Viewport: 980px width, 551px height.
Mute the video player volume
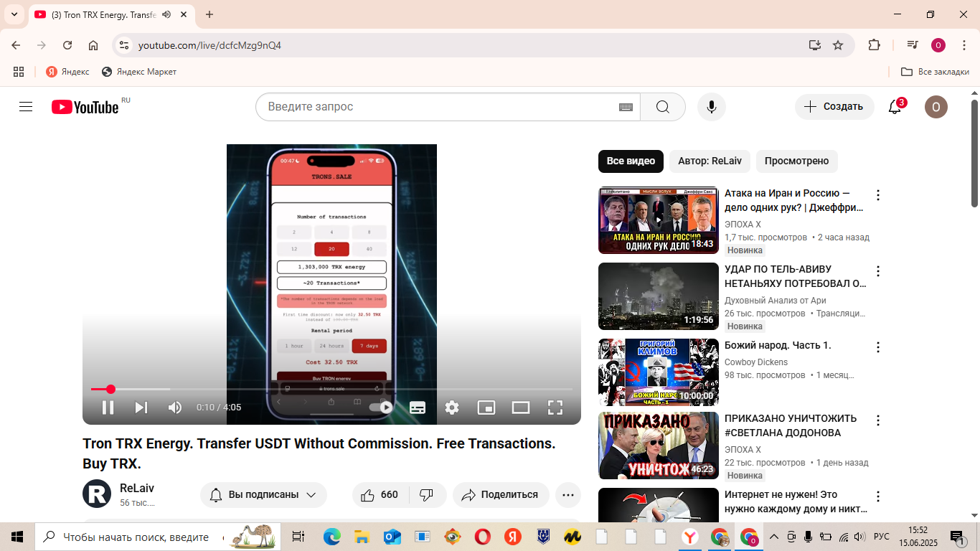point(174,408)
